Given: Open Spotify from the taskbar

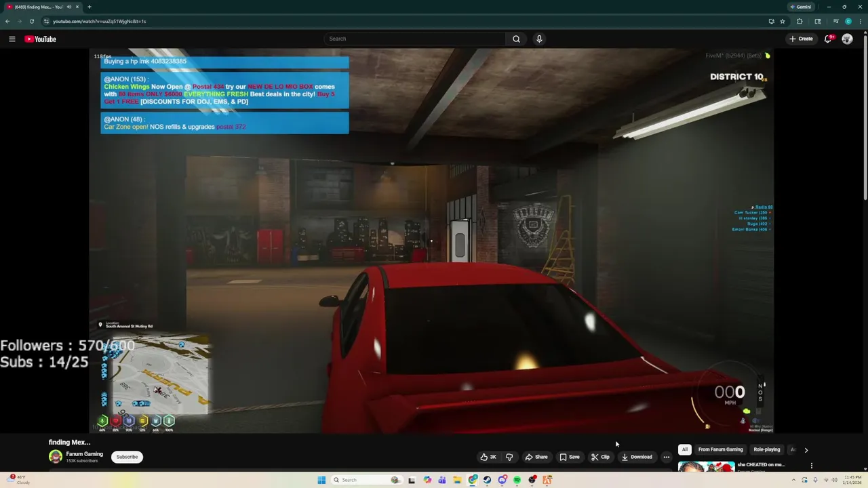Looking at the screenshot, I should click(x=517, y=480).
